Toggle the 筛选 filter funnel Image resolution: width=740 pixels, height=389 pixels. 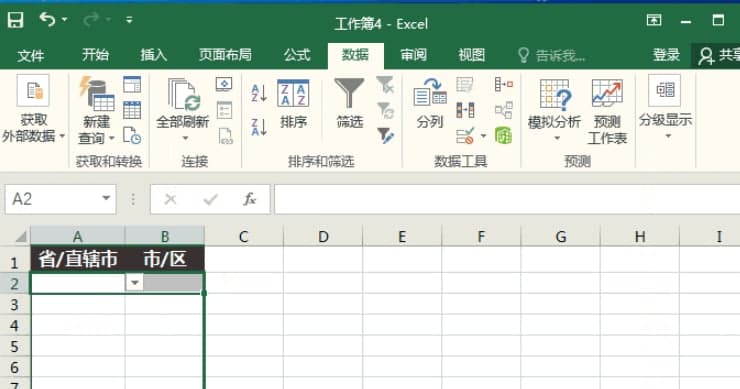pyautogui.click(x=349, y=104)
